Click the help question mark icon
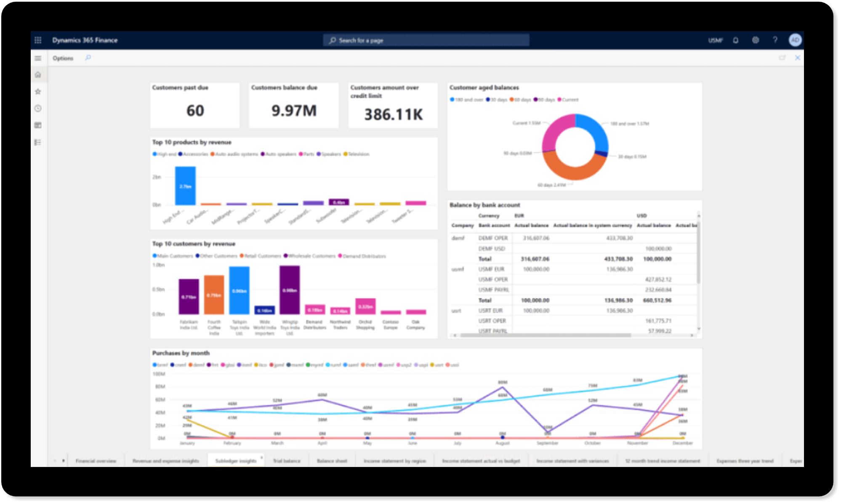 (775, 40)
